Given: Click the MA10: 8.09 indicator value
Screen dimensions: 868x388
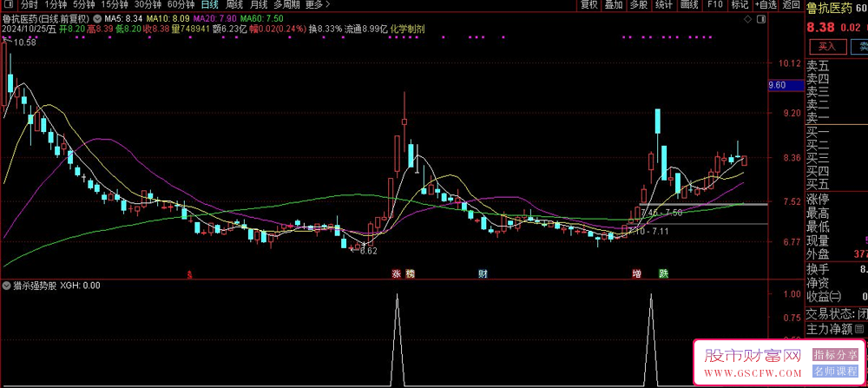Looking at the screenshot, I should pyautogui.click(x=168, y=18).
